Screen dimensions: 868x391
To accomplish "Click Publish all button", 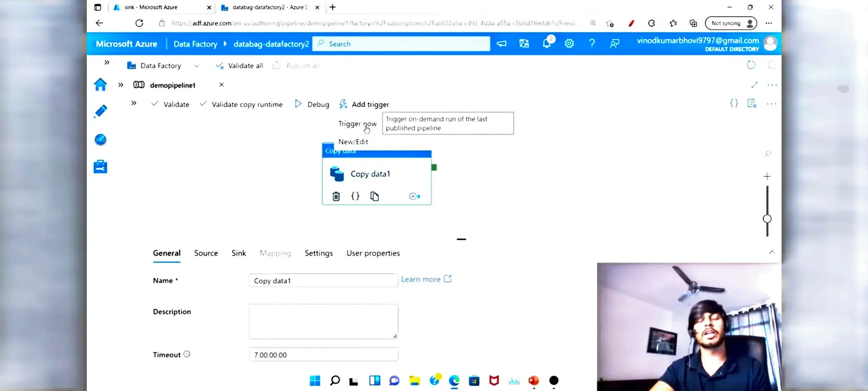I will (296, 66).
